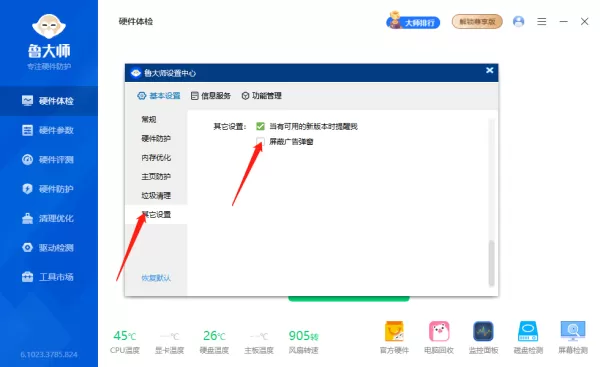Click 恢复默认 link
Image resolution: width=600 pixels, height=367 pixels.
[156, 278]
